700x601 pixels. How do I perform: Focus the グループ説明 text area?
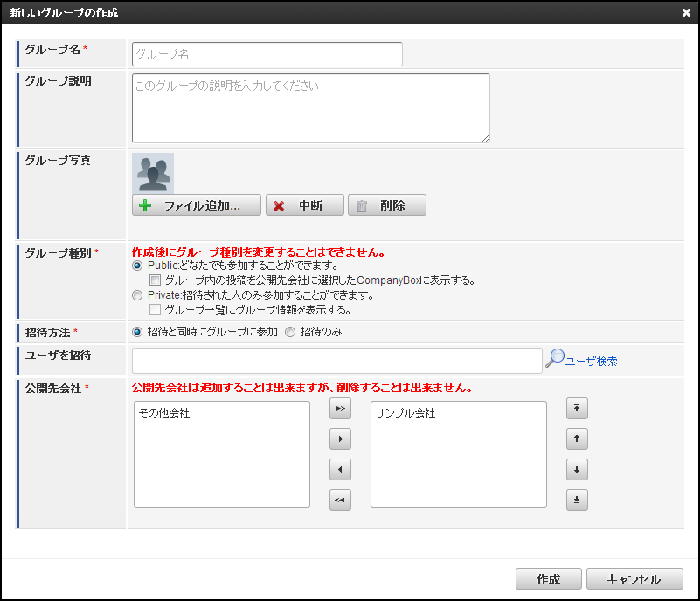(311, 108)
